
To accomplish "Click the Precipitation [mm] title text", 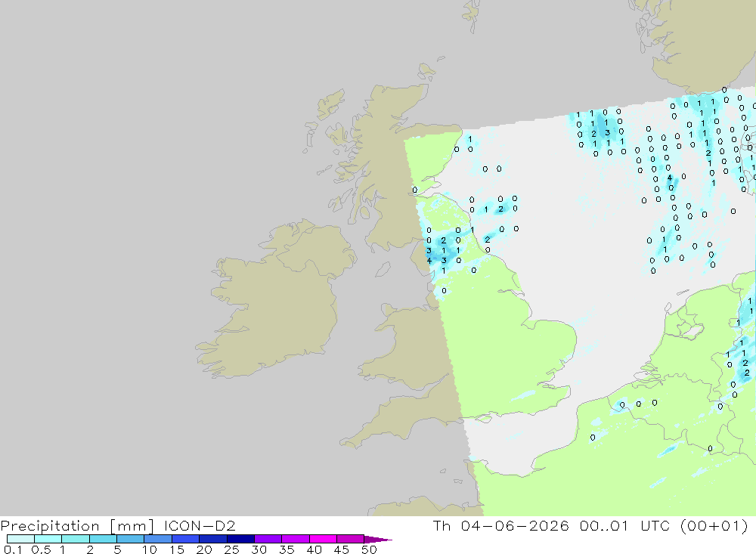I will pos(77,525).
